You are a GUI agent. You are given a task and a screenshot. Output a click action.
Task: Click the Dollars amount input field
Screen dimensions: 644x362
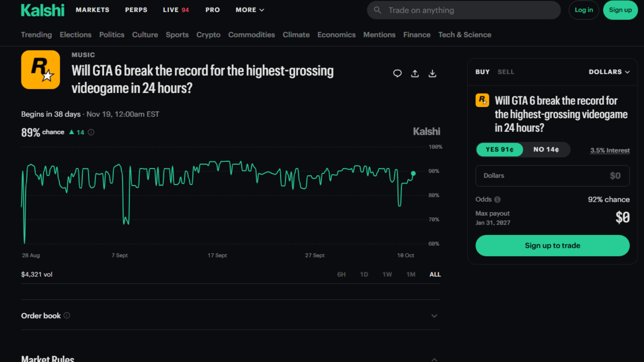[552, 176]
